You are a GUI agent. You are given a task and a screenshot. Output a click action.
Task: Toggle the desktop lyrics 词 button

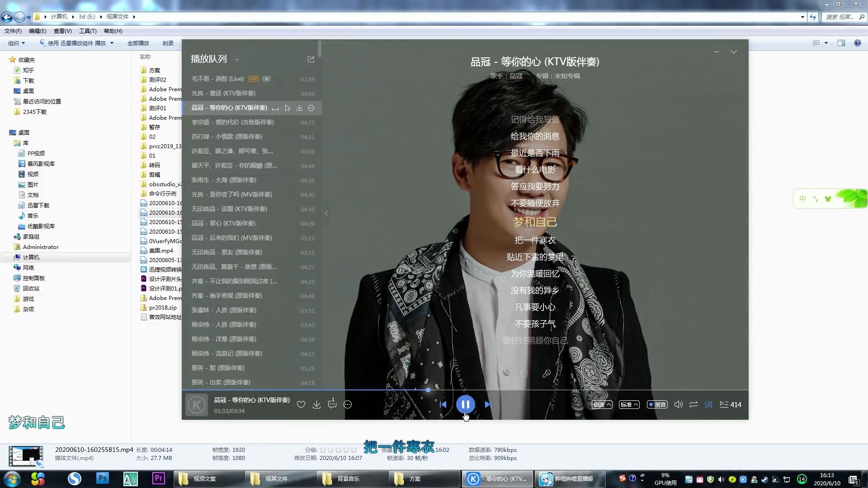tap(708, 404)
